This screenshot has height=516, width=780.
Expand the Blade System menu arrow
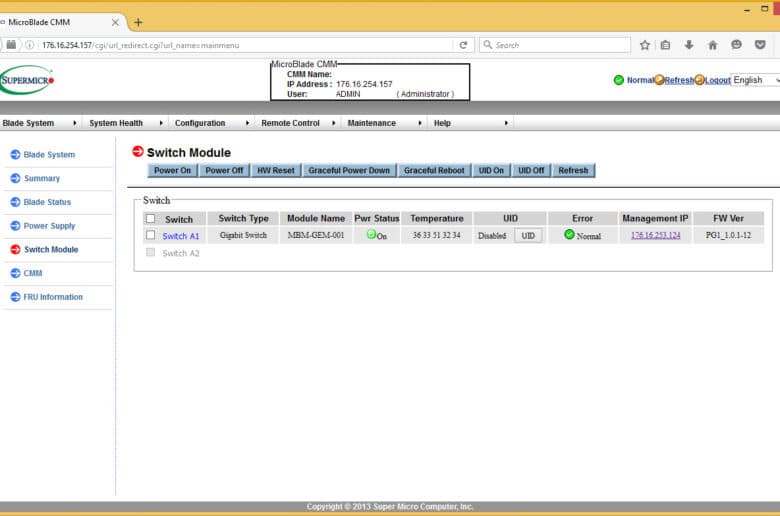[x=75, y=123]
